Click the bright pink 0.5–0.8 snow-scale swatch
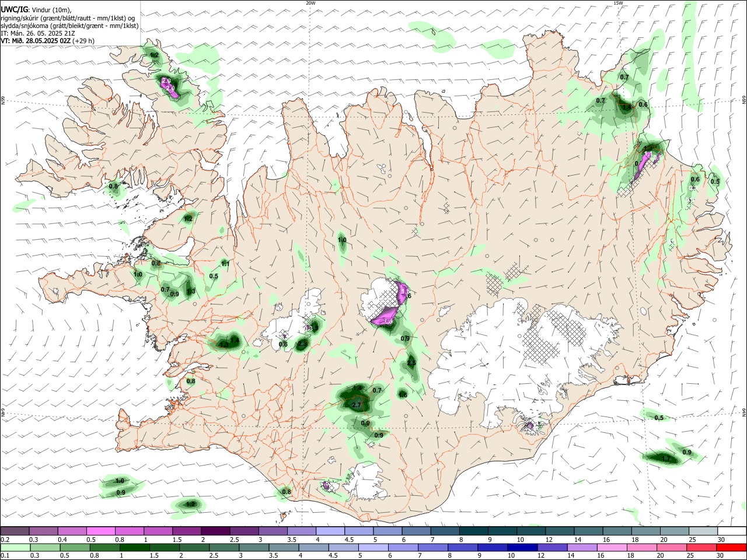This screenshot has width=747, height=560. pyautogui.click(x=101, y=531)
